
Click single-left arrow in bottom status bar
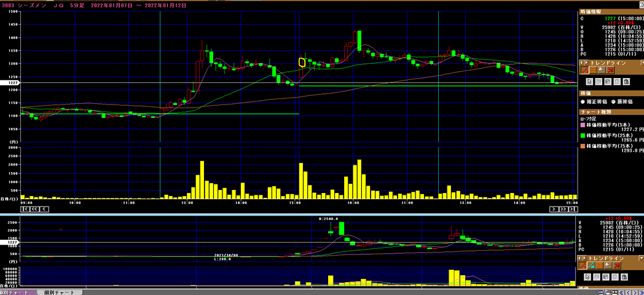click(629, 293)
